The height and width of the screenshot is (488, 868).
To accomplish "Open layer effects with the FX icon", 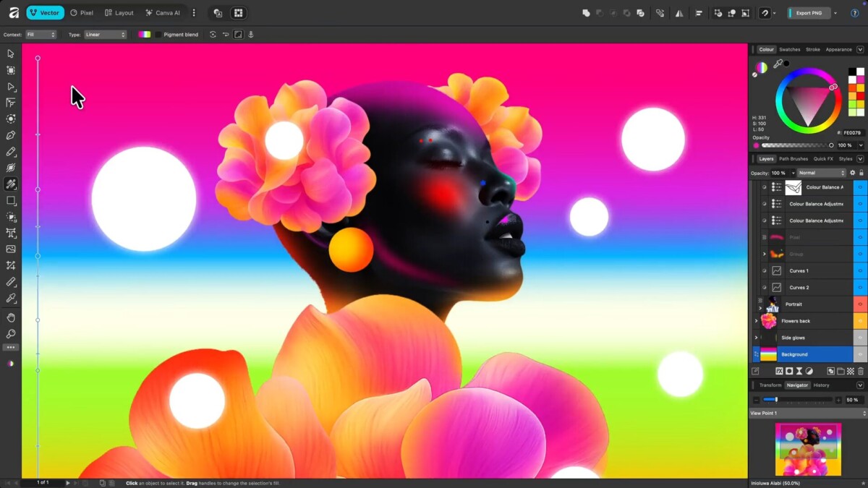I will tap(780, 371).
